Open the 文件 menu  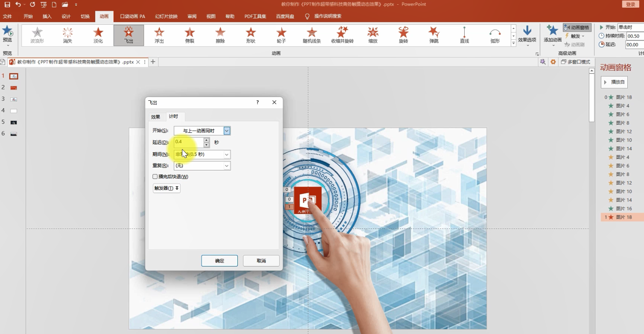coord(7,16)
